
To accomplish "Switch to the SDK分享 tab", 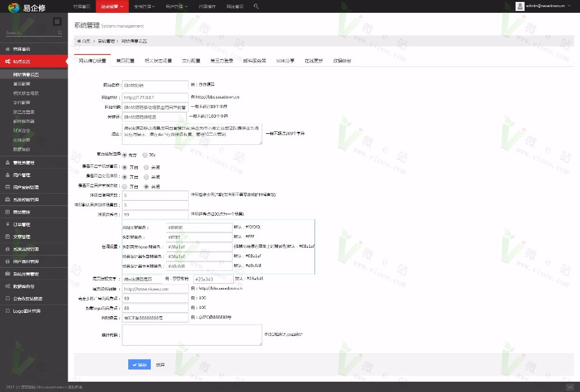I will click(285, 61).
